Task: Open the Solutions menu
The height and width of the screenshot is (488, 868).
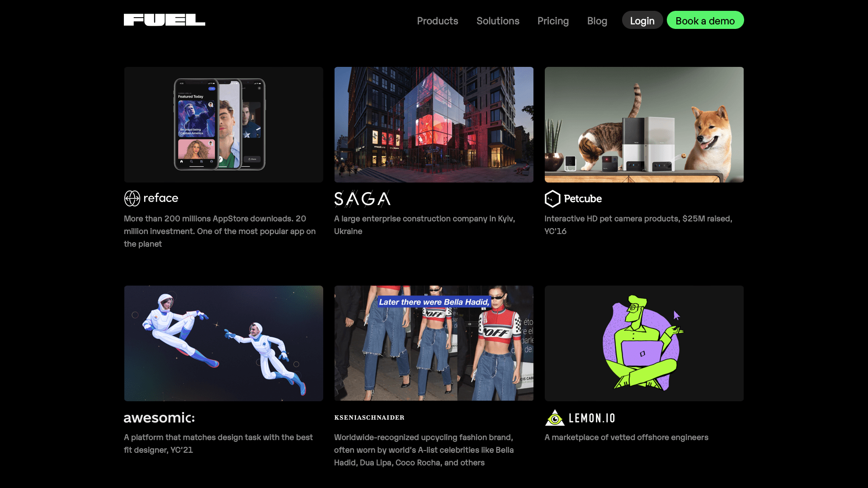Action: point(498,21)
